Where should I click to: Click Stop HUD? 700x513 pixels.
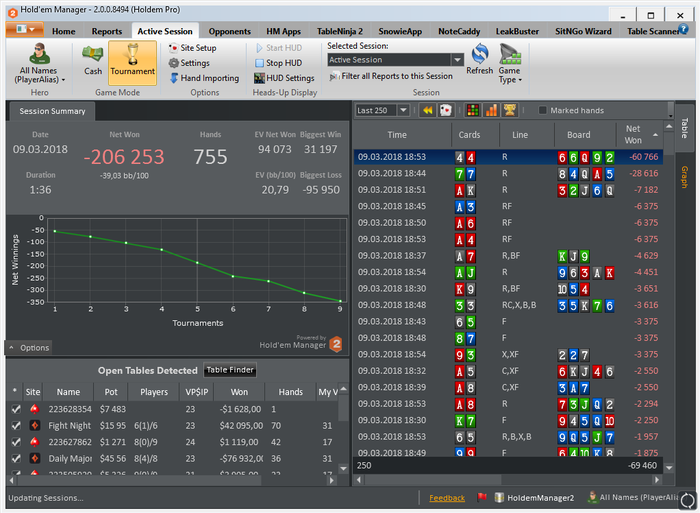(279, 63)
